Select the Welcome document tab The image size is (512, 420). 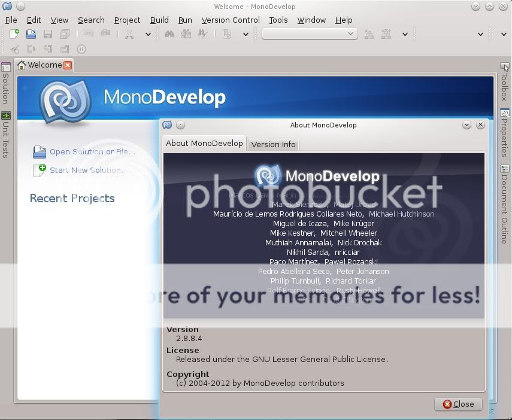pos(45,65)
